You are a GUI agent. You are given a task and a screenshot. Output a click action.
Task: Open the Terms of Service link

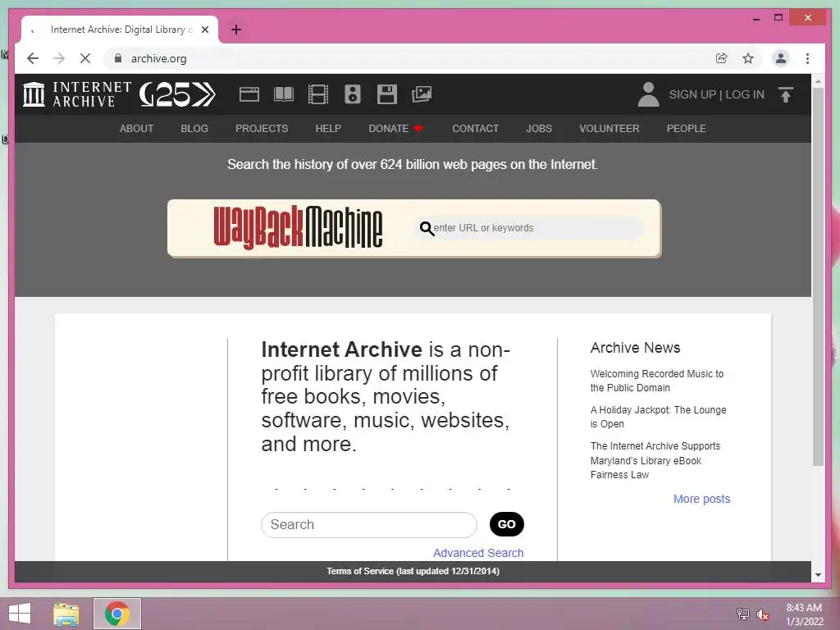tap(413, 571)
